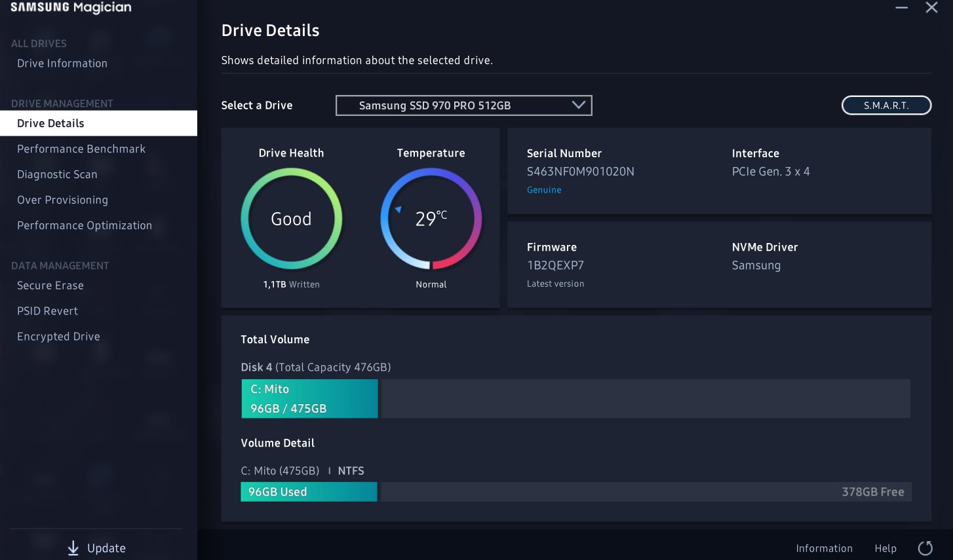Click the Disk 4 total capacity label
Image resolution: width=953 pixels, height=560 pixels.
point(316,367)
